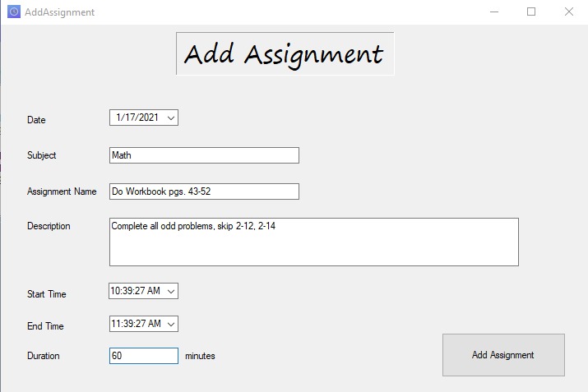This screenshot has width=588, height=392.
Task: Open the Date picker dropdown arrow
Action: (171, 118)
